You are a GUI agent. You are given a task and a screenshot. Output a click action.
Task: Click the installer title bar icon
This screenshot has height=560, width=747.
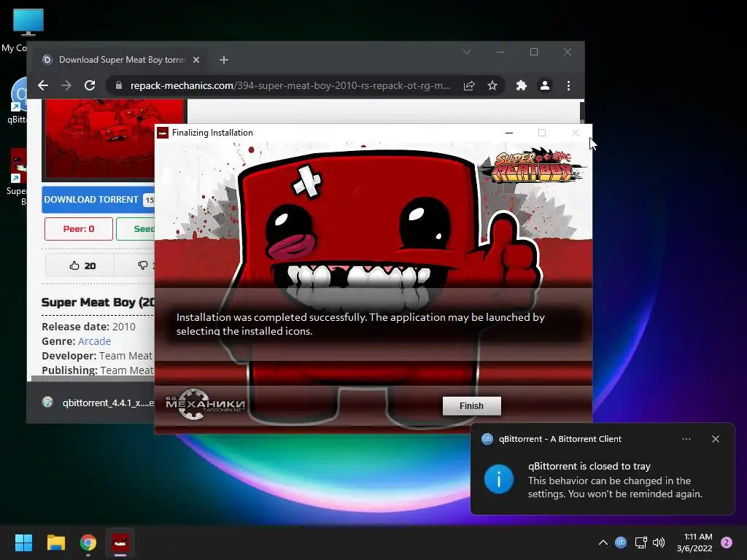point(163,133)
